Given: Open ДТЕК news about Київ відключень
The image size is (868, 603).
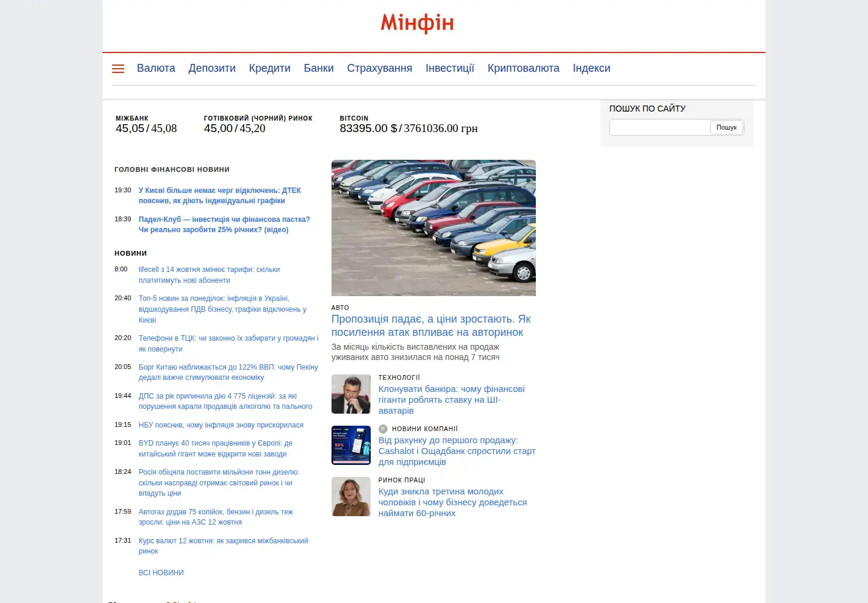Looking at the screenshot, I should [219, 195].
